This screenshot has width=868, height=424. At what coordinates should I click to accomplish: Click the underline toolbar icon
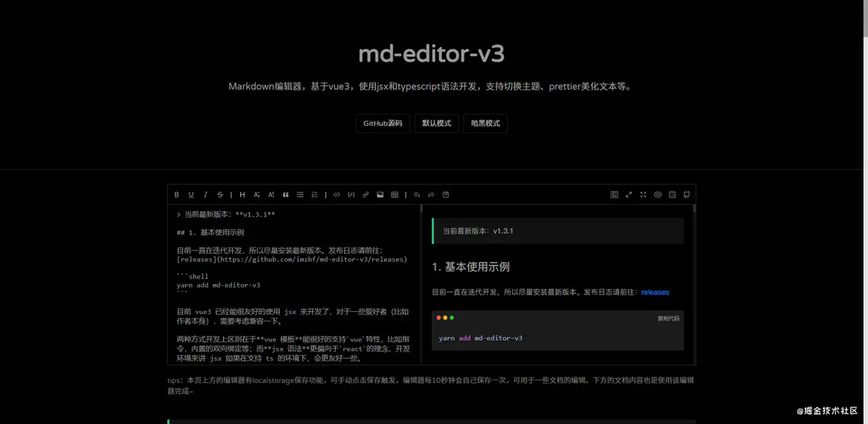(x=191, y=195)
